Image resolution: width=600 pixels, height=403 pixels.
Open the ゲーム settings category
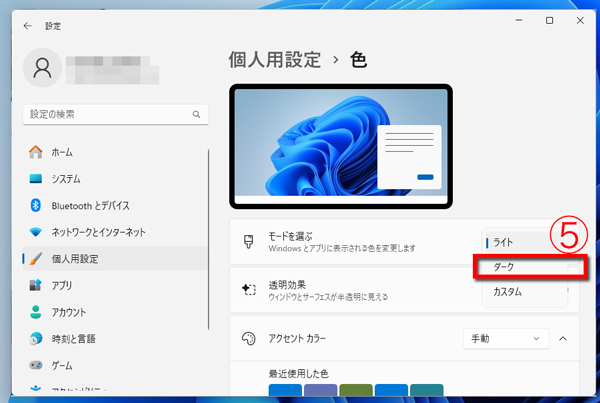pos(61,365)
